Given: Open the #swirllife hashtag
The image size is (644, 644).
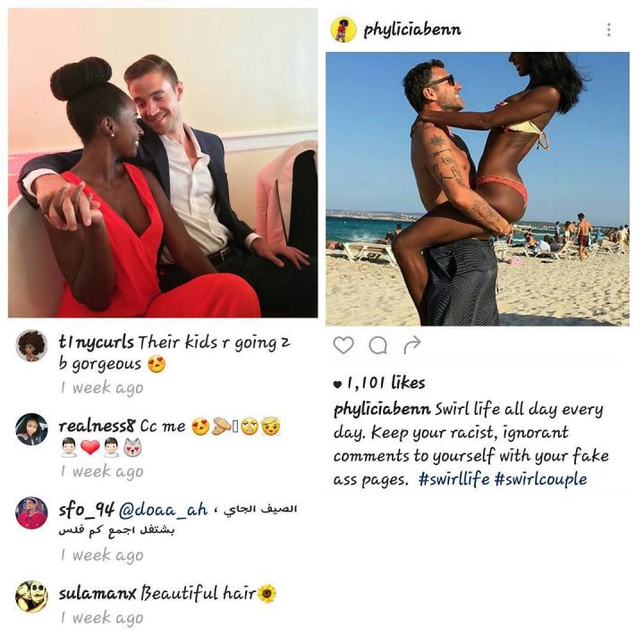Looking at the screenshot, I should coord(453,479).
